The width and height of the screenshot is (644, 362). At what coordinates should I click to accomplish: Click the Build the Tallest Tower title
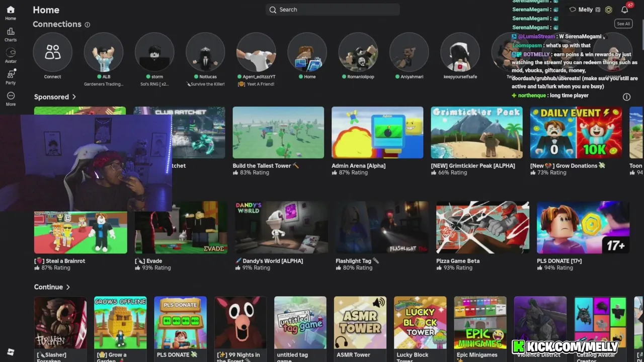[x=266, y=165]
